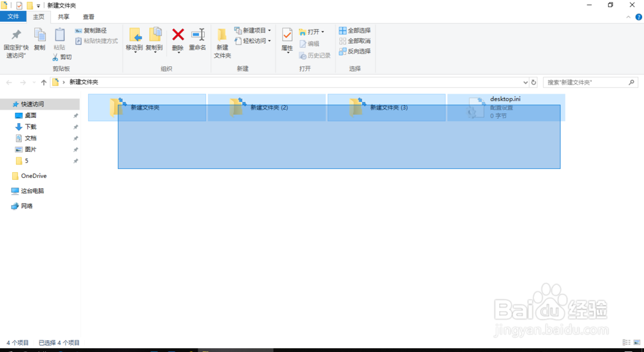Click the red Delete (删除) icon
This screenshot has width=644, height=352.
pos(178,35)
